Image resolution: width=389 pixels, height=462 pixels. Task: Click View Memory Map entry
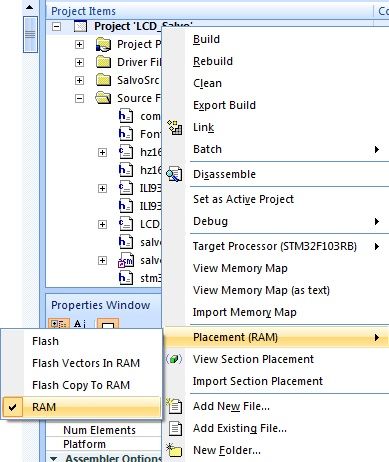240,268
